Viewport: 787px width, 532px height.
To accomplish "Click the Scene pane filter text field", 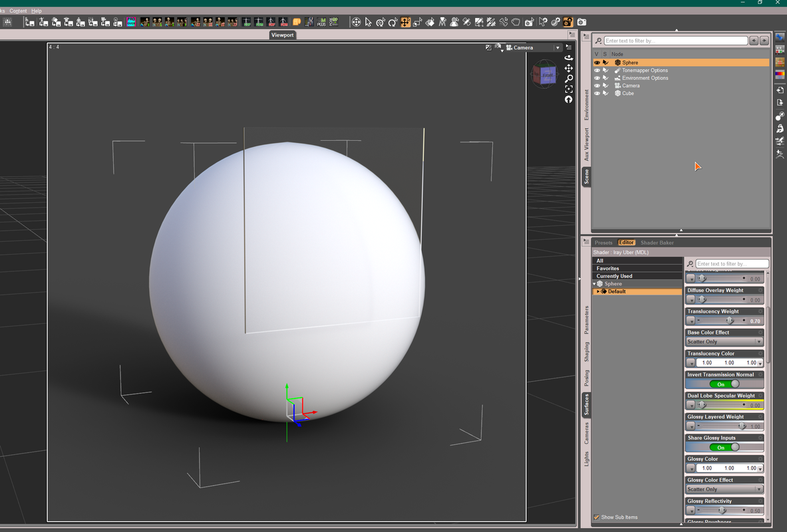I will [x=676, y=41].
